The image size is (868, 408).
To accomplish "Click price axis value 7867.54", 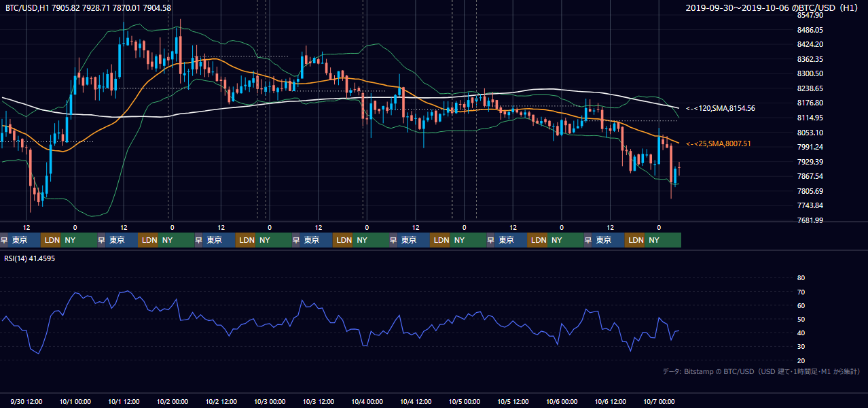I will [810, 176].
